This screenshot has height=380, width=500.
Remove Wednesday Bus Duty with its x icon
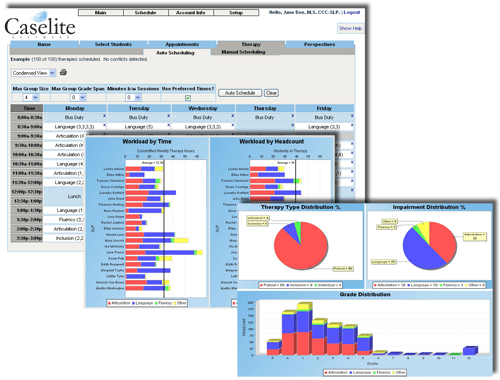click(233, 116)
